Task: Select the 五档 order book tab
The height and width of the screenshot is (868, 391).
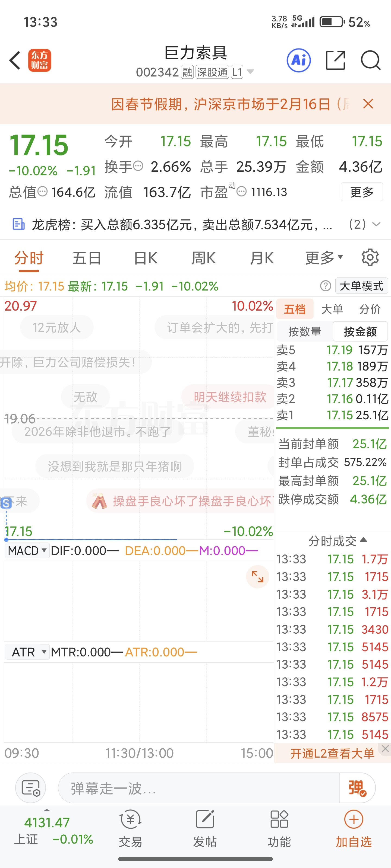Action: pos(295,309)
